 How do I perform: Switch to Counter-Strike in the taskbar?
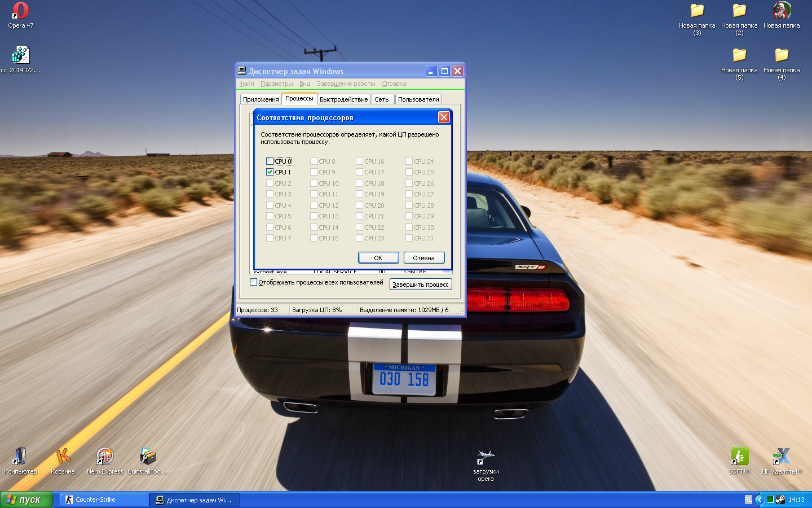[104, 500]
